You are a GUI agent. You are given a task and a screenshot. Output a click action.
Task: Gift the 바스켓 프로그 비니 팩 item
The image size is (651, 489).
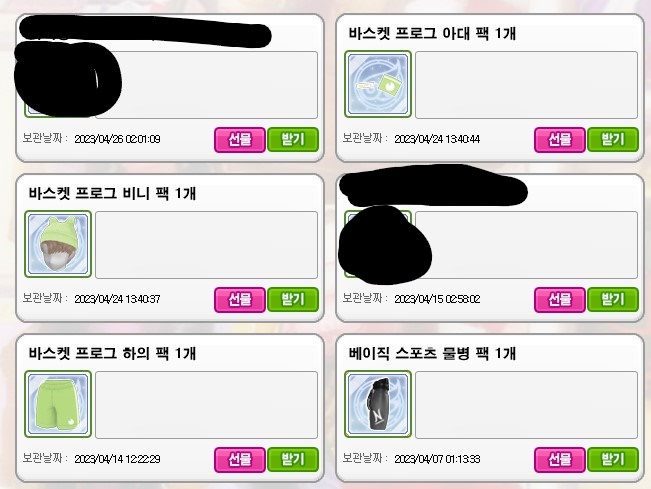coord(240,300)
